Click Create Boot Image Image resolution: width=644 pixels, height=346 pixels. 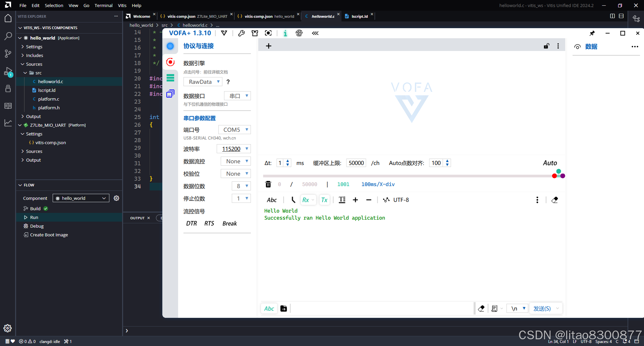tap(49, 235)
